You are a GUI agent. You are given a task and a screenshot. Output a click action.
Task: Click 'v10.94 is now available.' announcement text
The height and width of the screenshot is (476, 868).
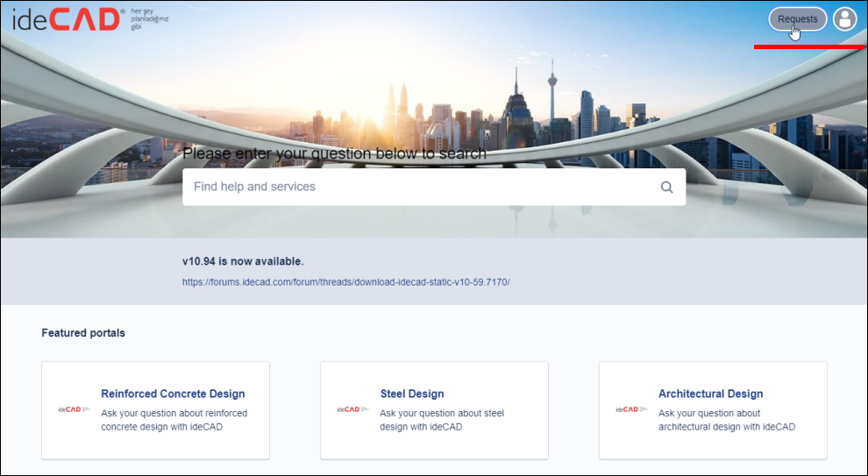point(243,261)
